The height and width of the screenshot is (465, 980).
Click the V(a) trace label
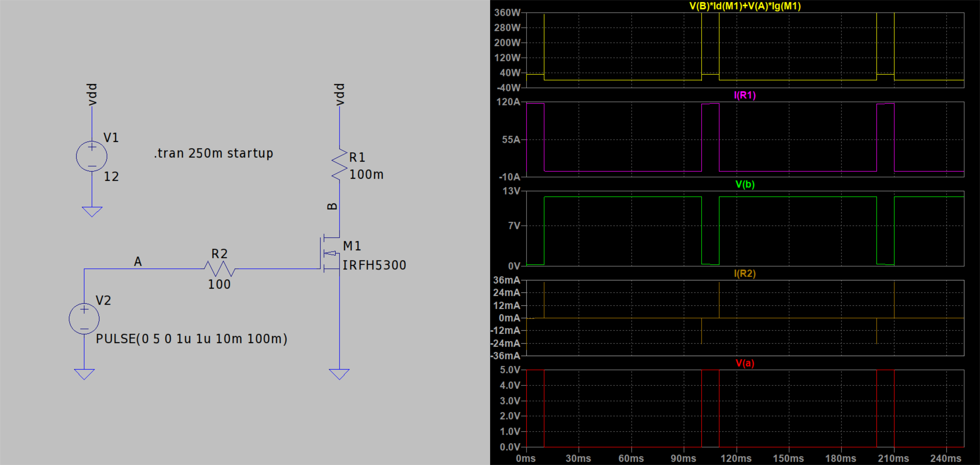click(x=745, y=363)
